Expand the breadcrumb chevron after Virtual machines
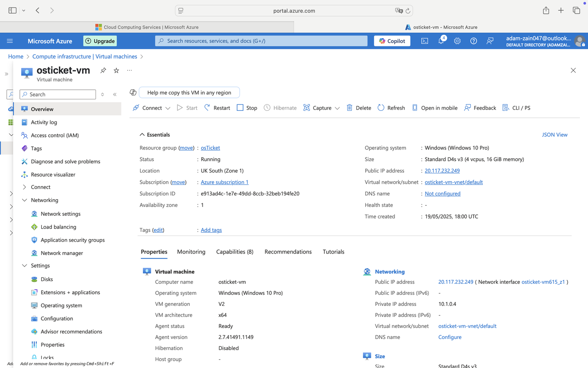588x368 pixels. pos(141,57)
